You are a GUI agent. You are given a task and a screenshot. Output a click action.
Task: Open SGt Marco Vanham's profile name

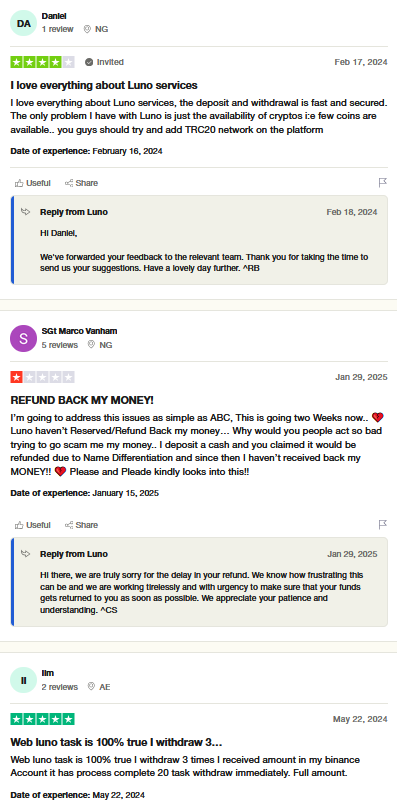point(79,331)
